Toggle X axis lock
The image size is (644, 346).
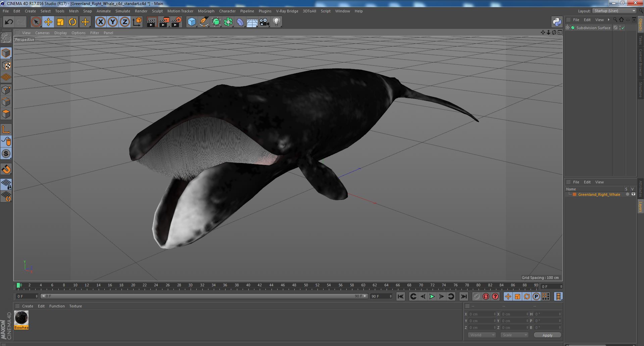[x=100, y=22]
